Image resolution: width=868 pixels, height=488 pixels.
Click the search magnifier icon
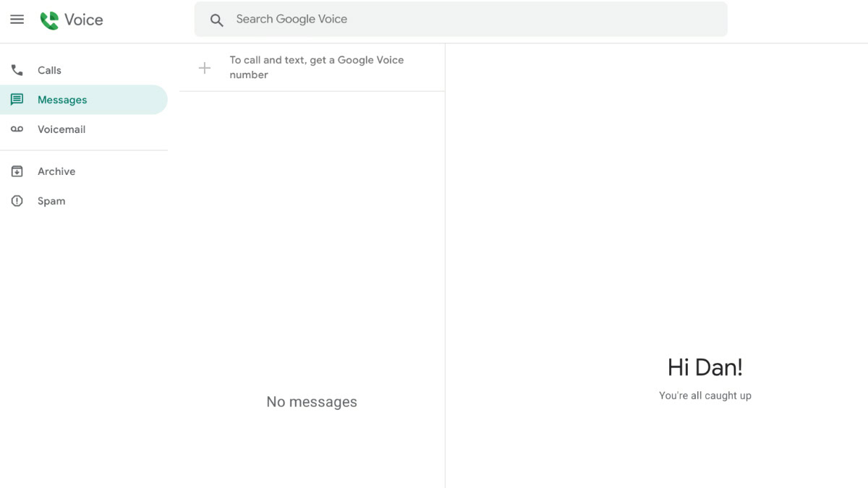(216, 20)
